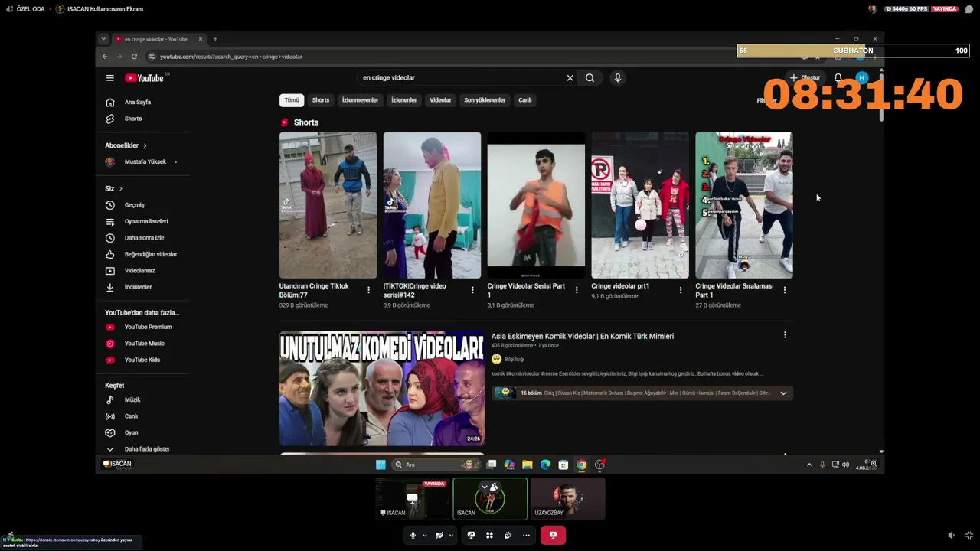
Task: Select UZAYOZBAY participant tile
Action: [567, 499]
